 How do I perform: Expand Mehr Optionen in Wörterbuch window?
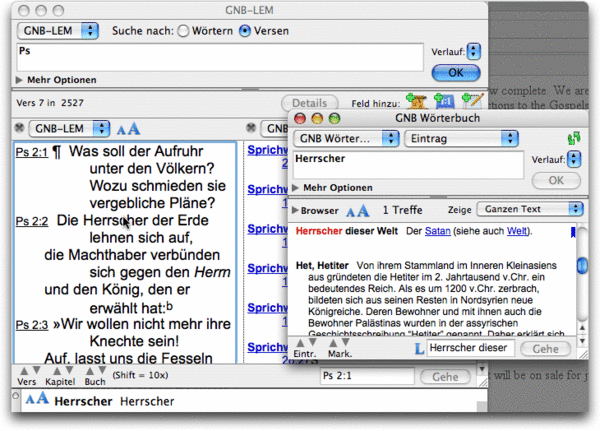coord(295,188)
